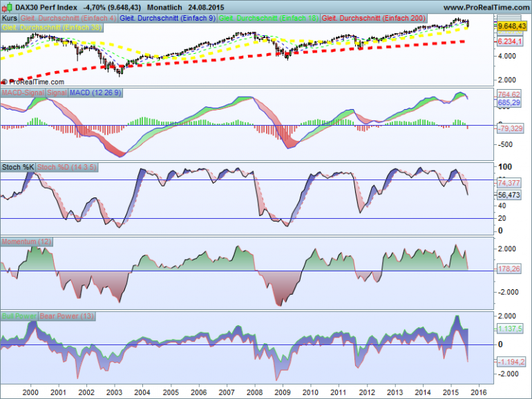This screenshot has height=399, width=532.
Task: Select the Stoch %D (14 3 5) label
Action: pos(67,167)
